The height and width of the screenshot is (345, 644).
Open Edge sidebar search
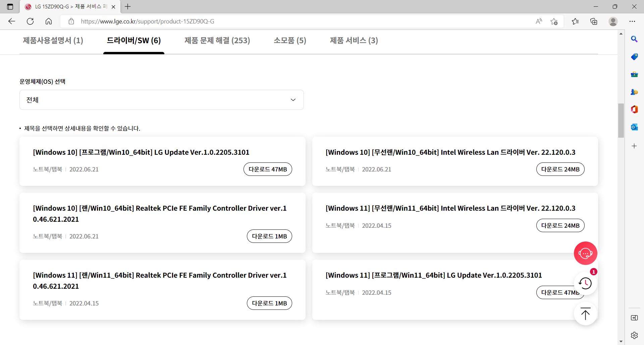click(x=634, y=39)
